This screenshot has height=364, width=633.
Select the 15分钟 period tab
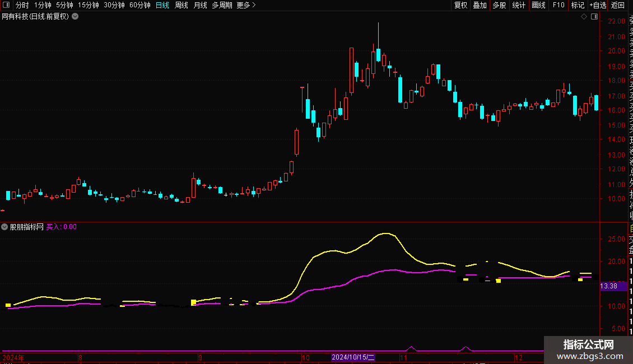[89, 5]
